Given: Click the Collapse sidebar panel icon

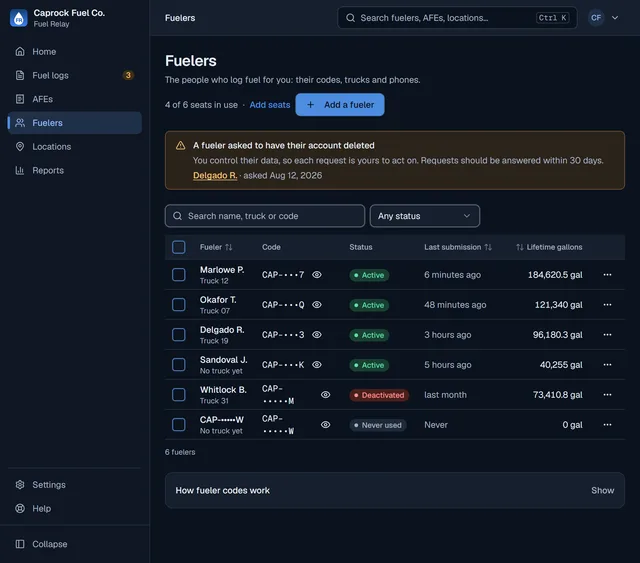Looking at the screenshot, I should [20, 544].
